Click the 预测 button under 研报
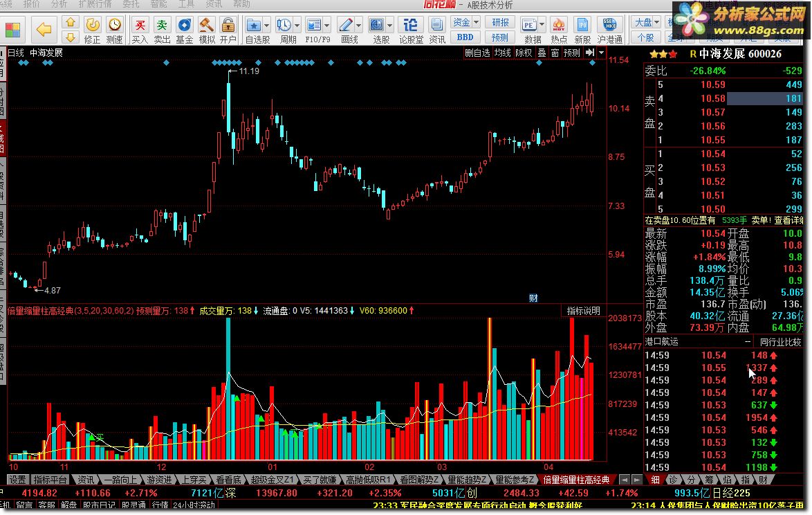This screenshot has width=812, height=515. (x=500, y=37)
